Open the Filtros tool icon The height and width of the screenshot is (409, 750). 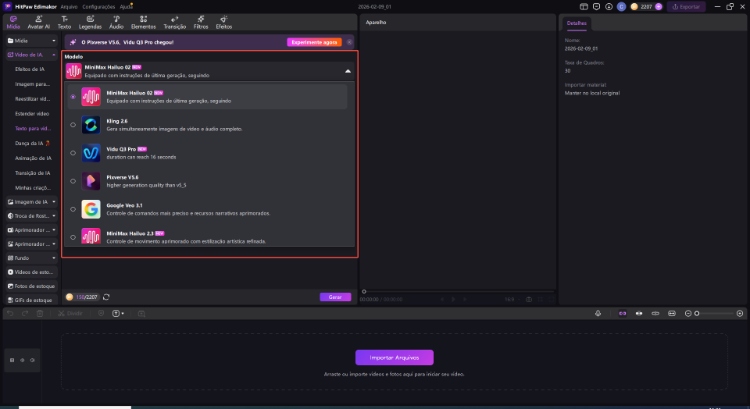200,21
